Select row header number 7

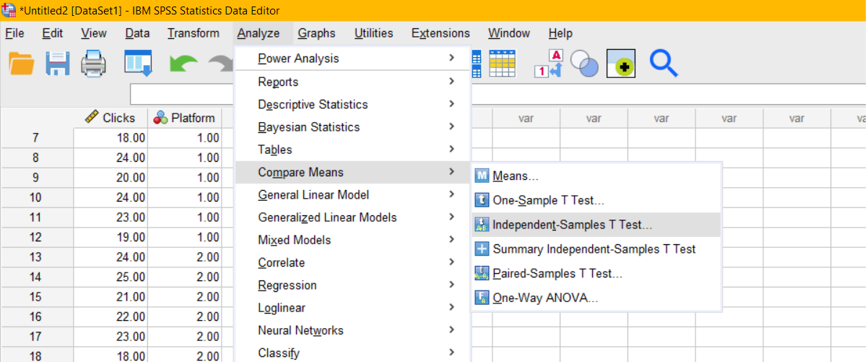(x=36, y=138)
